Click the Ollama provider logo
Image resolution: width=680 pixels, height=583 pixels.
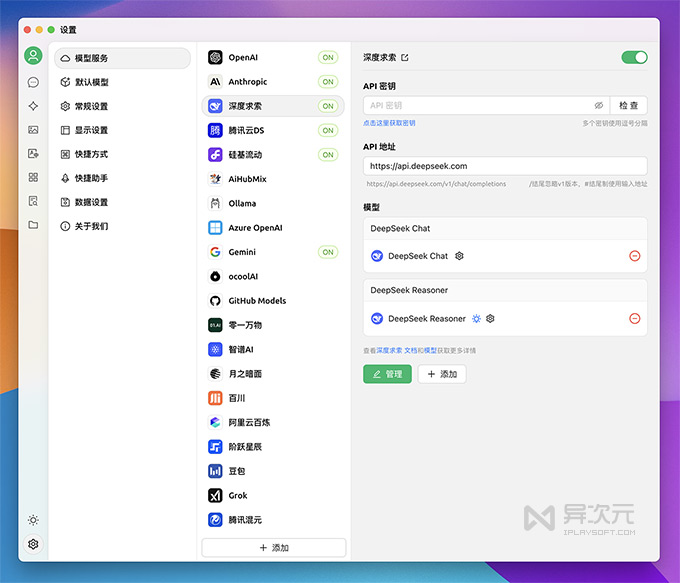[x=215, y=203]
